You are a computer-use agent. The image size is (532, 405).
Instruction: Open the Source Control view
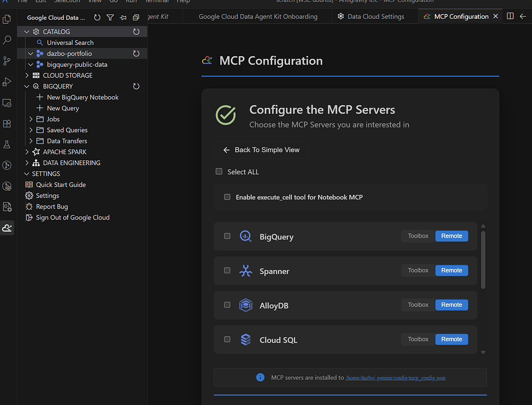(7, 61)
